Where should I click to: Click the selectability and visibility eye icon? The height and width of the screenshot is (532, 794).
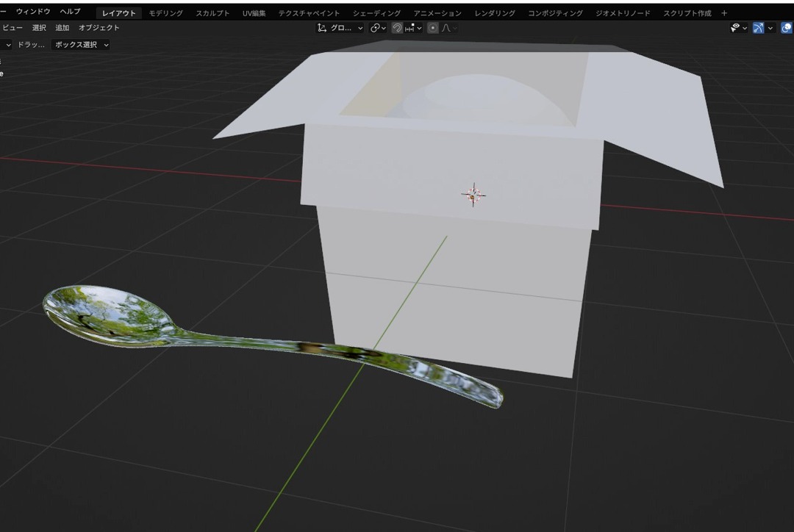pyautogui.click(x=734, y=28)
